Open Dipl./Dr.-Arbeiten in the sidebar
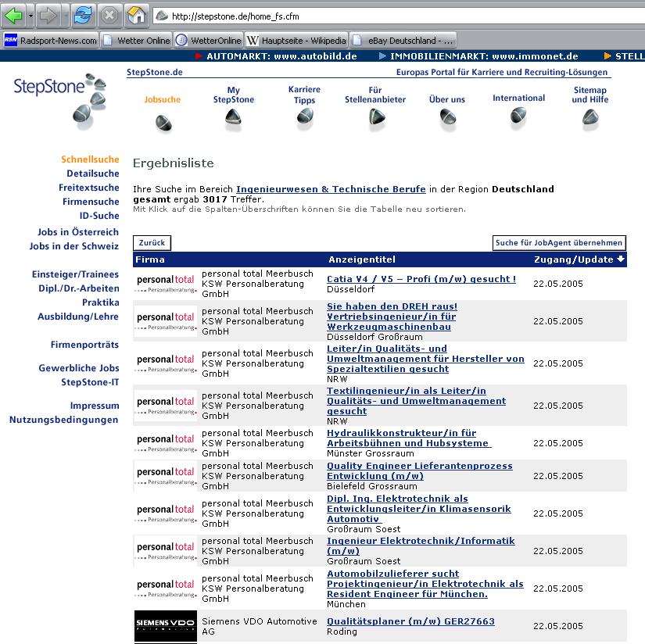Viewport: 645px width, 644px height. point(79,288)
